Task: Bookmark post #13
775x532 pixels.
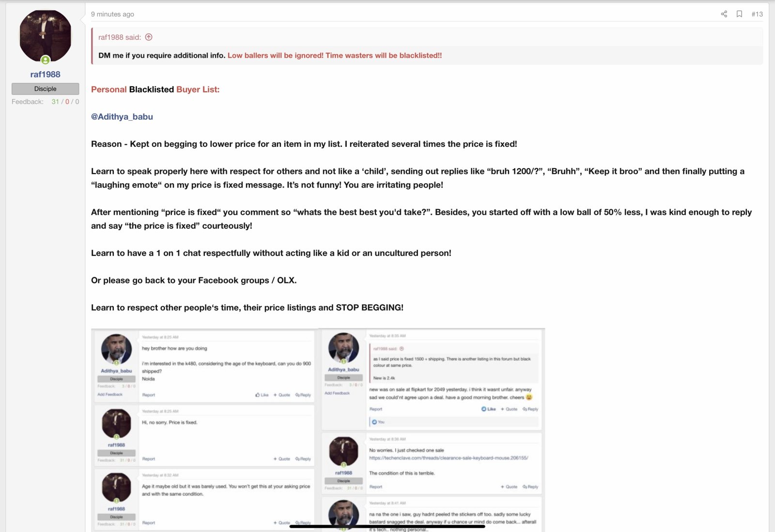Action: pos(739,14)
